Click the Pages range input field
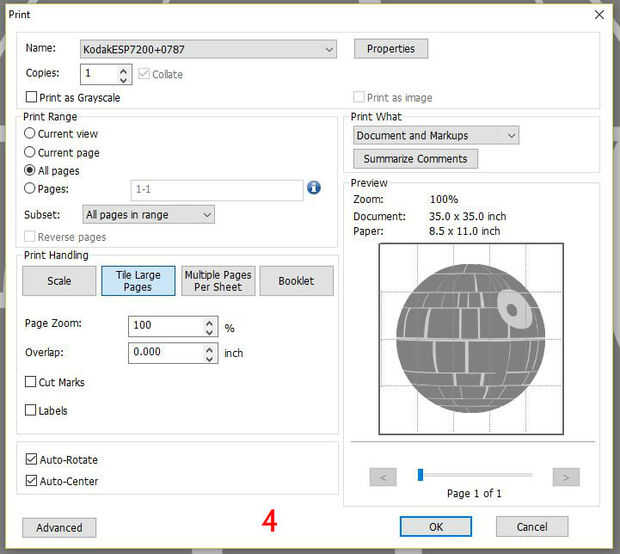620x554 pixels. tap(217, 190)
